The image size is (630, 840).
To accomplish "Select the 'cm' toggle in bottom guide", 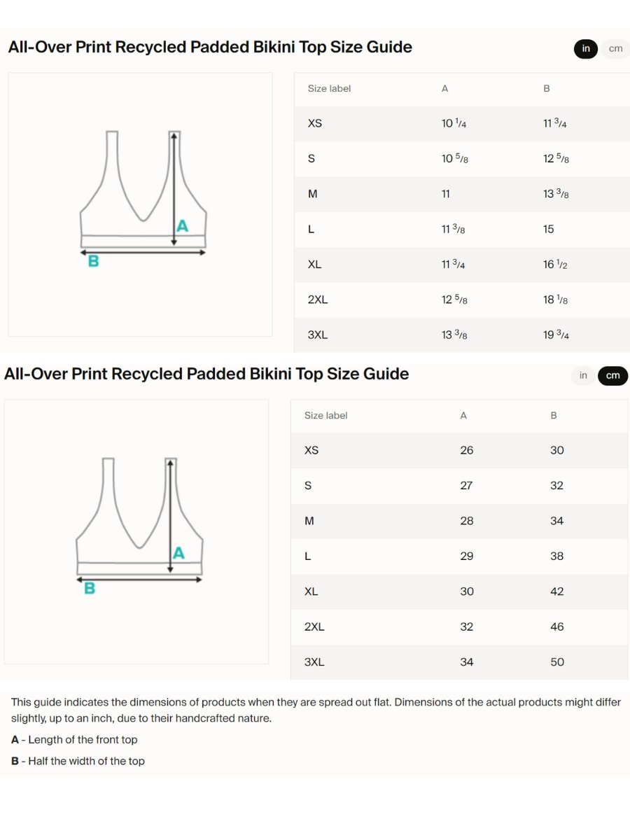I will [x=612, y=376].
